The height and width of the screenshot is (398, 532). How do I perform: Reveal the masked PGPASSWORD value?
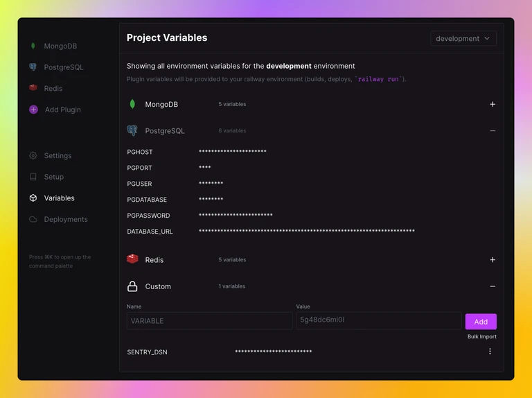pyautogui.click(x=236, y=215)
